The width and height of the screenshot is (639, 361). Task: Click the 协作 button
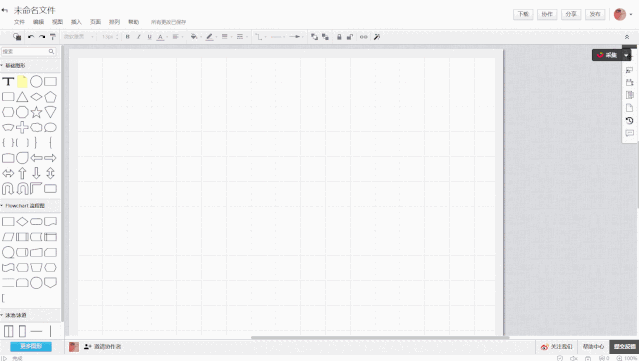click(x=547, y=14)
